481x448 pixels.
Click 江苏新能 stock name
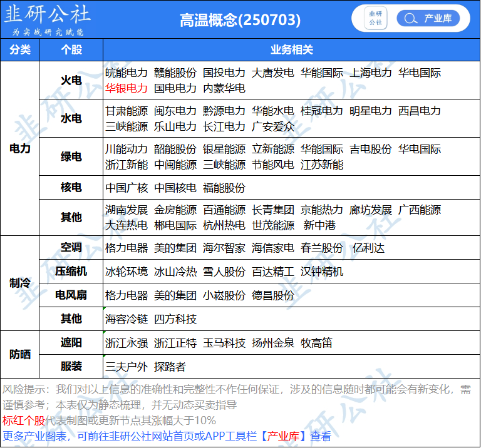pyautogui.click(x=321, y=165)
